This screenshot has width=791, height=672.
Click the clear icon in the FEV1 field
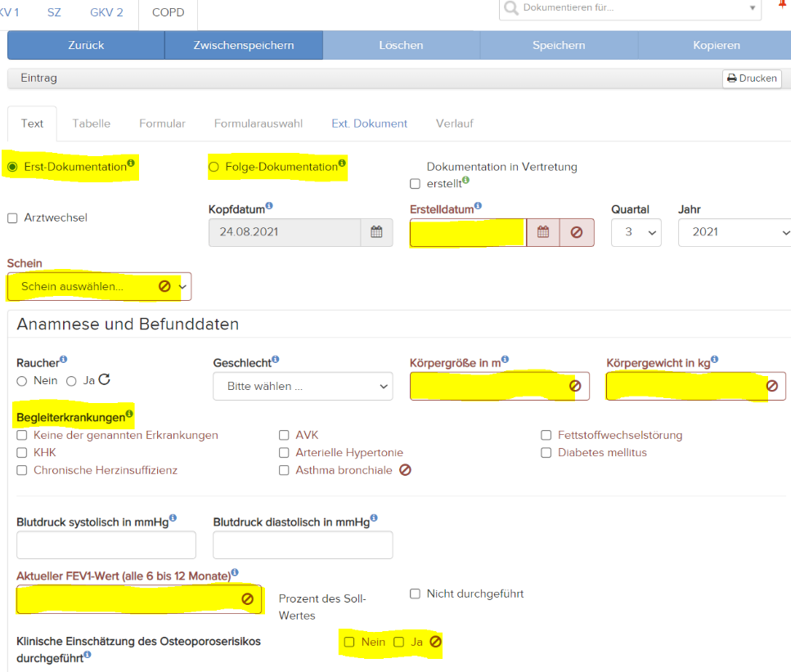click(x=247, y=599)
